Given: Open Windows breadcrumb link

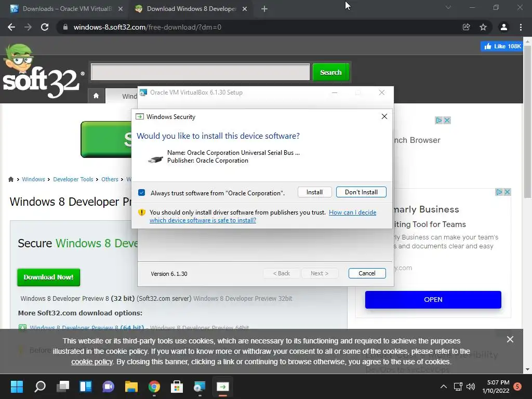Looking at the screenshot, I should pos(33,179).
